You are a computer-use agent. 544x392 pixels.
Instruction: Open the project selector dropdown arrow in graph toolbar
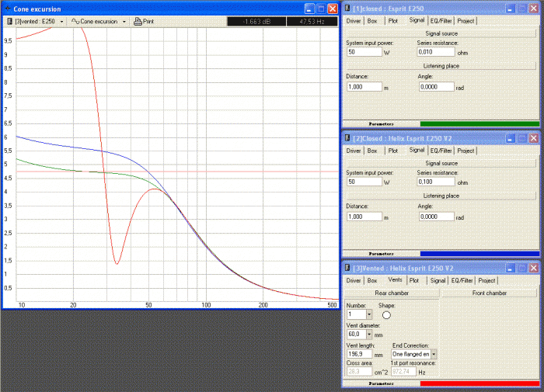(63, 22)
